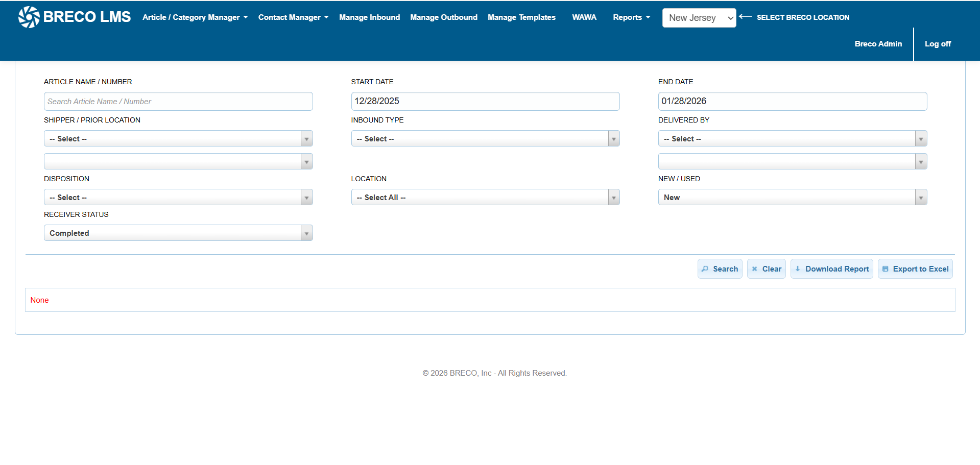Open the Location Select All dropdown
The image size is (980, 465).
pyautogui.click(x=485, y=198)
